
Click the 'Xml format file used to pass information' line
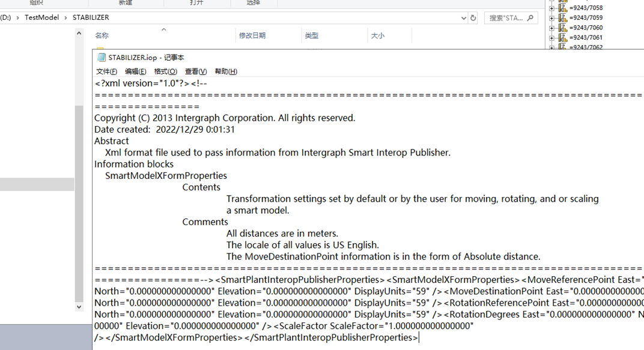tap(278, 152)
